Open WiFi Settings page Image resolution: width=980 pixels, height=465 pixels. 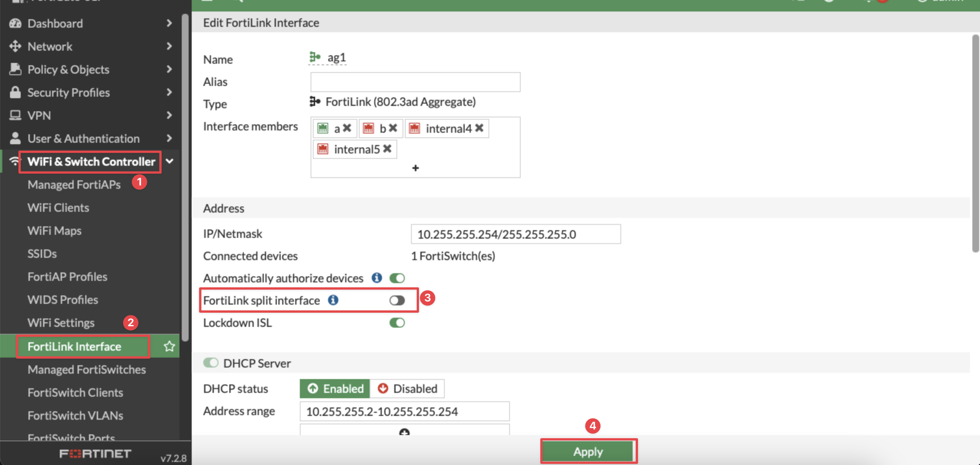tap(61, 323)
